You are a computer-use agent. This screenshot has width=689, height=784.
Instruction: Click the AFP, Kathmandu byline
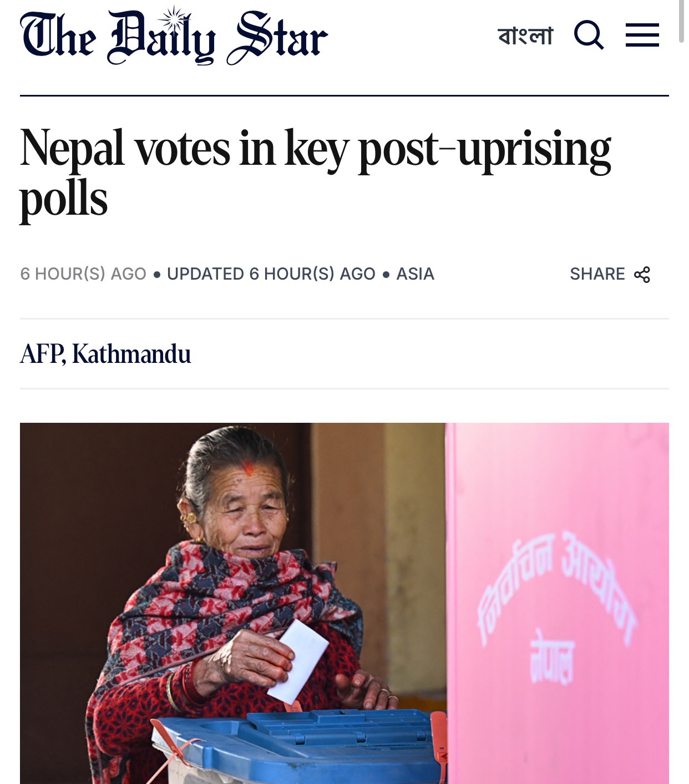105,354
